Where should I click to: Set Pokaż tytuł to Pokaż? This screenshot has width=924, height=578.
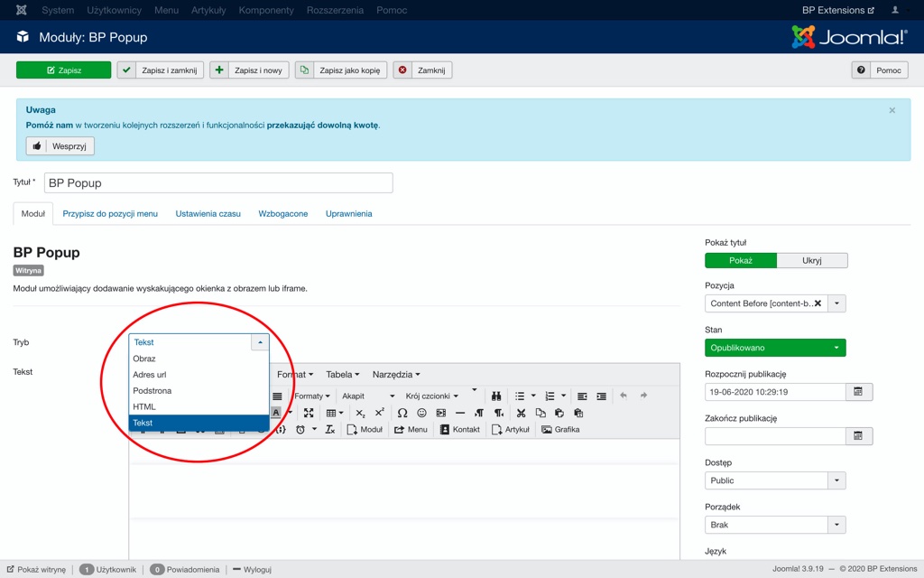[740, 260]
